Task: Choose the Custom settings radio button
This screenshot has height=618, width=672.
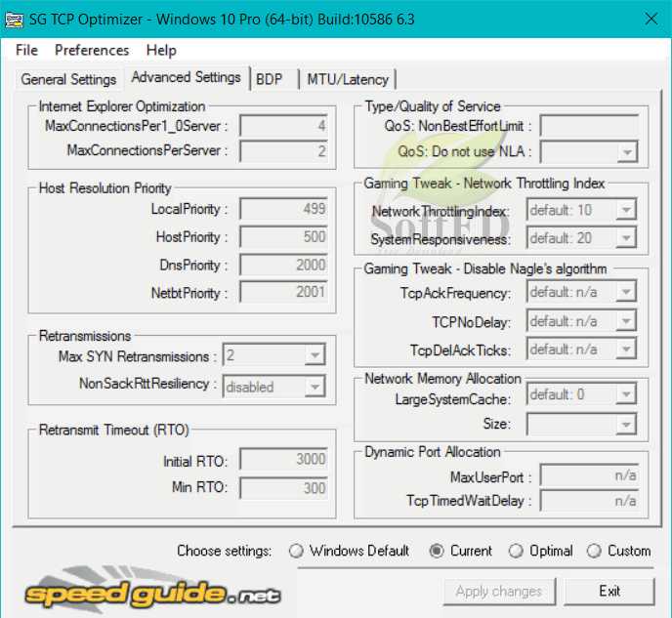Action: point(594,551)
